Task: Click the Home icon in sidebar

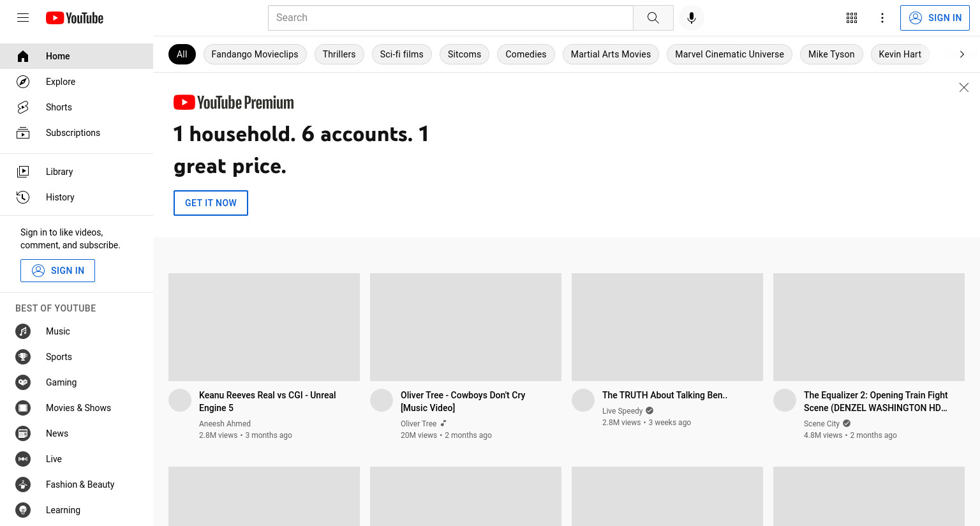Action: (23, 56)
